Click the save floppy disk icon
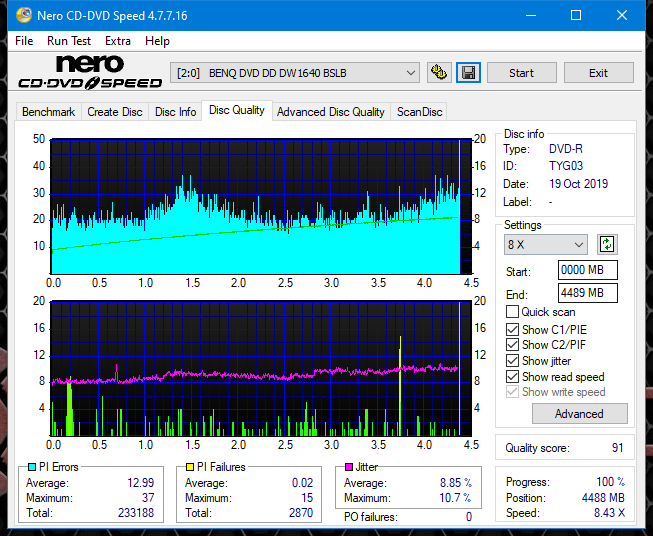The height and width of the screenshot is (536, 653). tap(469, 73)
